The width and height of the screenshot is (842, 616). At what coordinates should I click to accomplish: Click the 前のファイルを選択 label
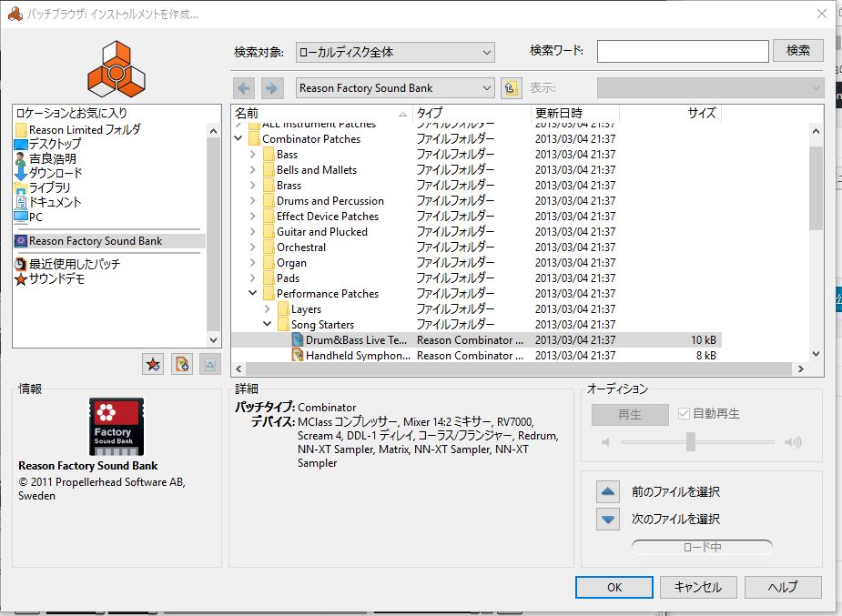(675, 491)
